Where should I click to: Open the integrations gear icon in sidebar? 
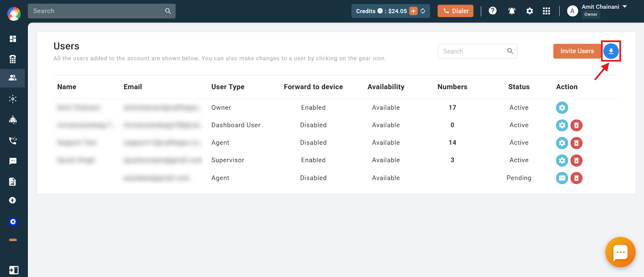coord(13,99)
